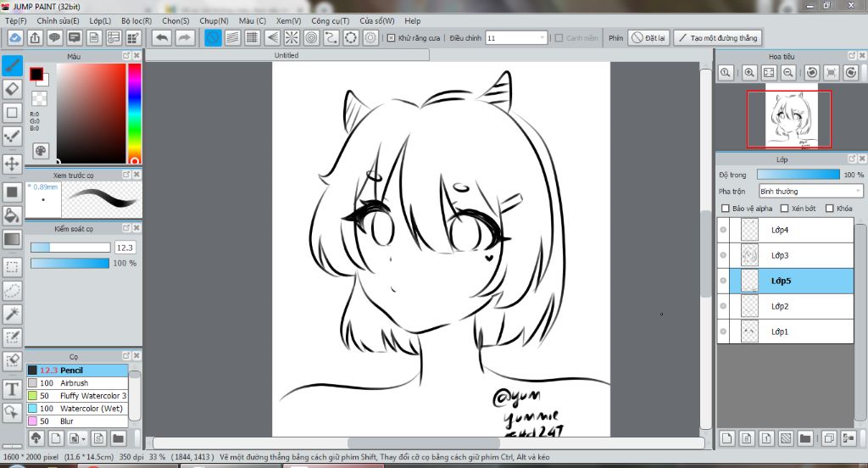The width and height of the screenshot is (868, 468).
Task: Turn snap off with the crossed-circle icon
Action: (x=213, y=37)
